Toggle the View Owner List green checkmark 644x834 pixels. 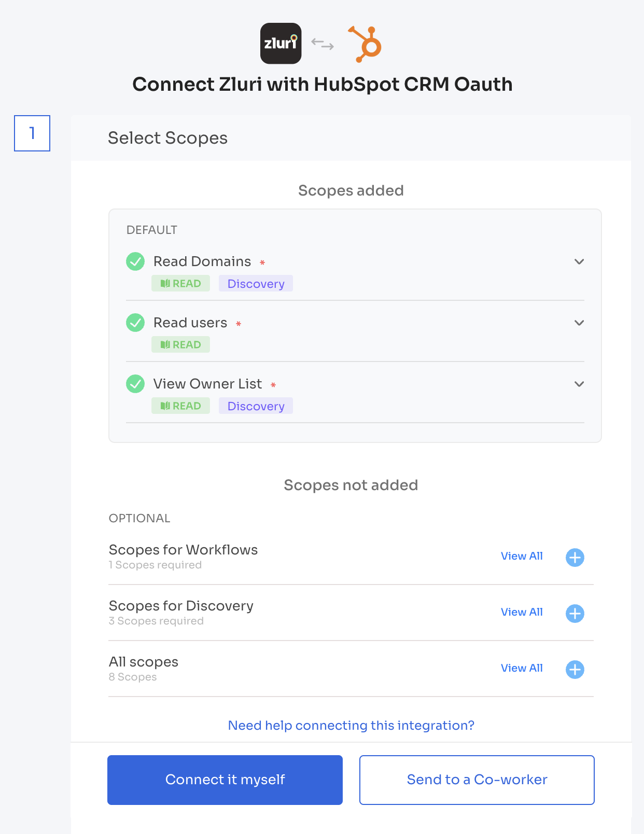tap(135, 384)
